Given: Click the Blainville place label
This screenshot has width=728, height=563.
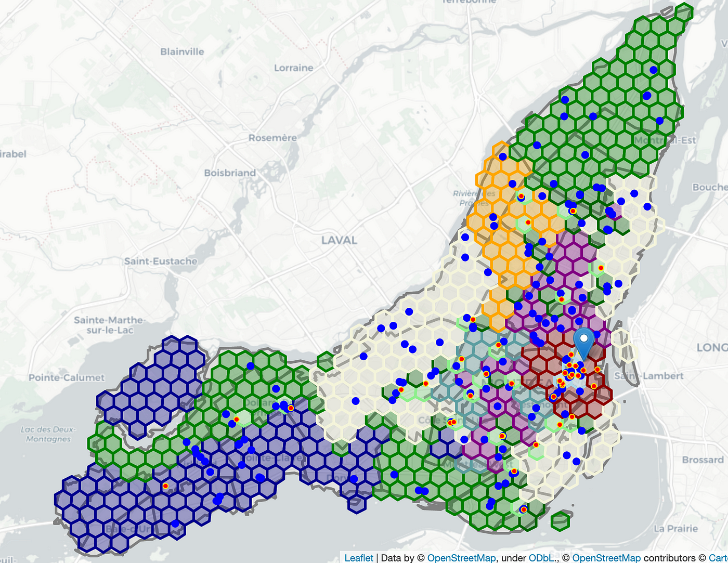Looking at the screenshot, I should [x=182, y=51].
